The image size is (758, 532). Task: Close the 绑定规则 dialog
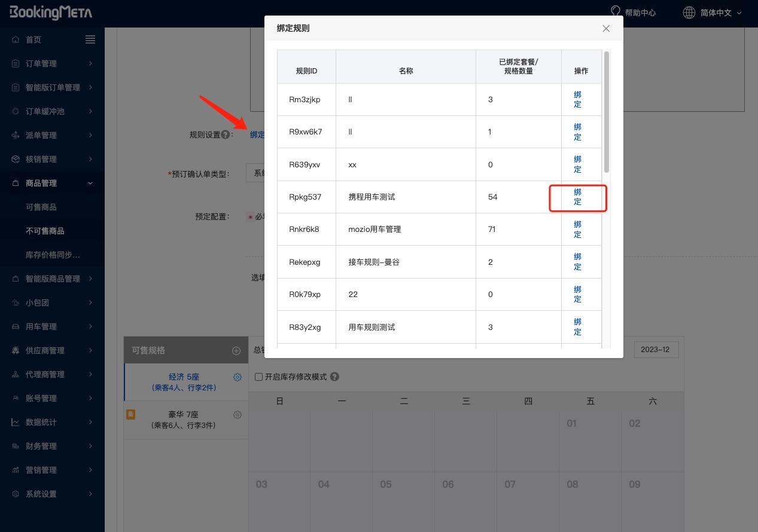click(x=606, y=29)
